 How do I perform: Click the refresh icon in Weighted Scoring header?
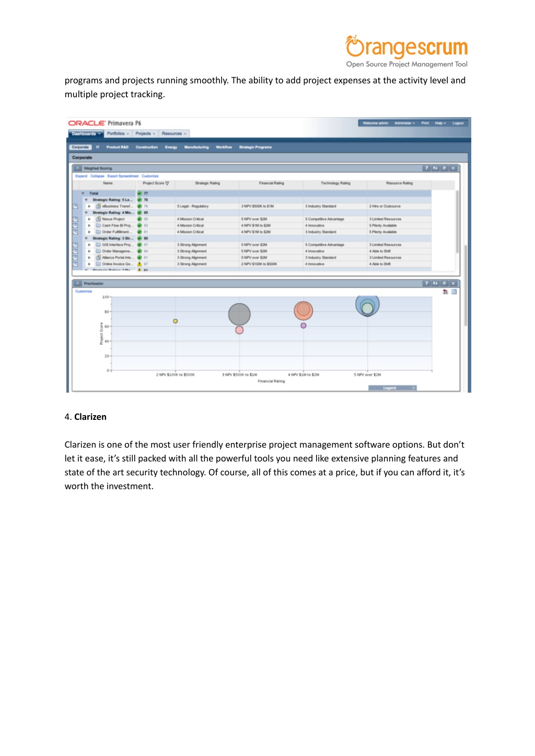[x=435, y=168]
